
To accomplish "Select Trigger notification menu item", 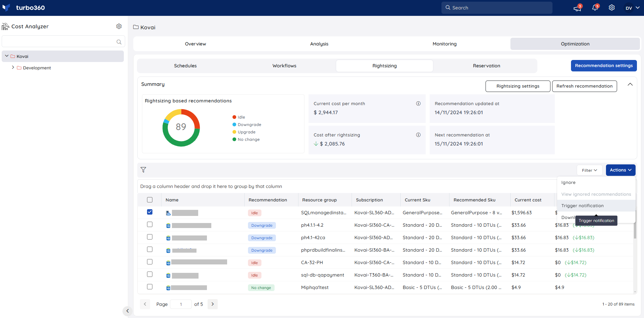I will pos(596,206).
